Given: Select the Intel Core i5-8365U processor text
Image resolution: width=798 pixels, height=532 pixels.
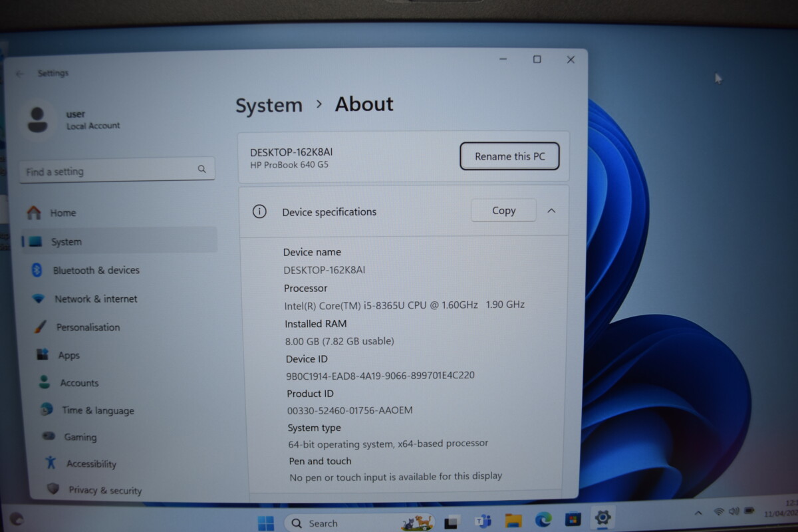Looking at the screenshot, I should 404,305.
